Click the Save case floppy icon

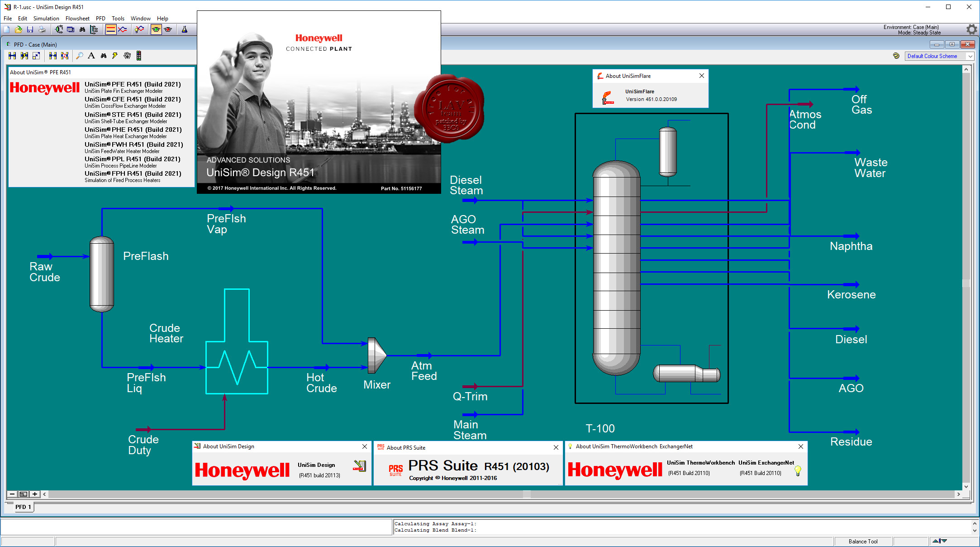click(30, 29)
